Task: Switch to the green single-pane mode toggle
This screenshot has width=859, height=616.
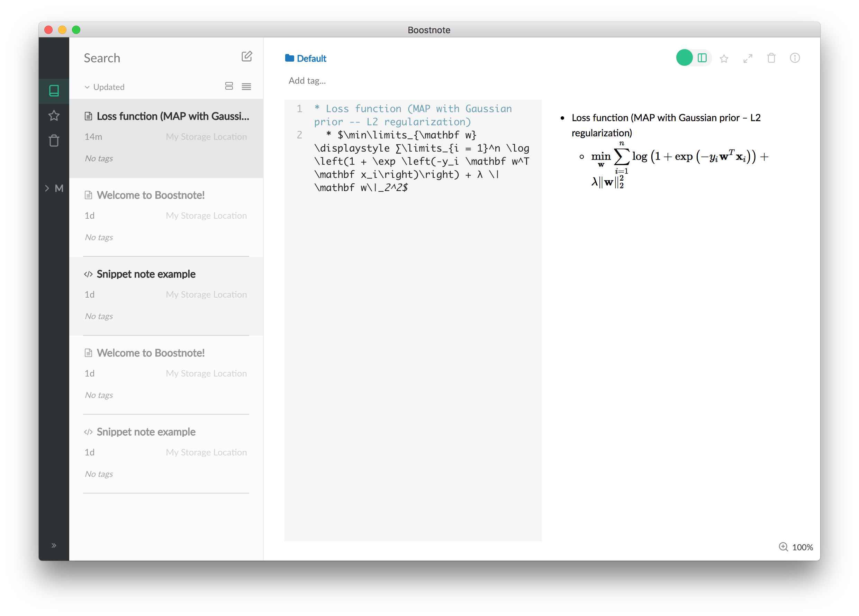Action: [684, 58]
